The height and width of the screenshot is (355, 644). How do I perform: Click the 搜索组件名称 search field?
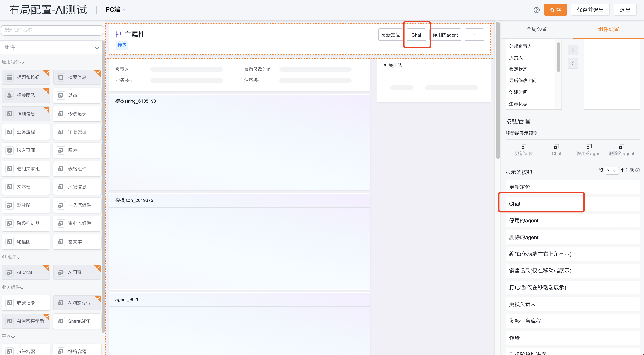point(52,30)
